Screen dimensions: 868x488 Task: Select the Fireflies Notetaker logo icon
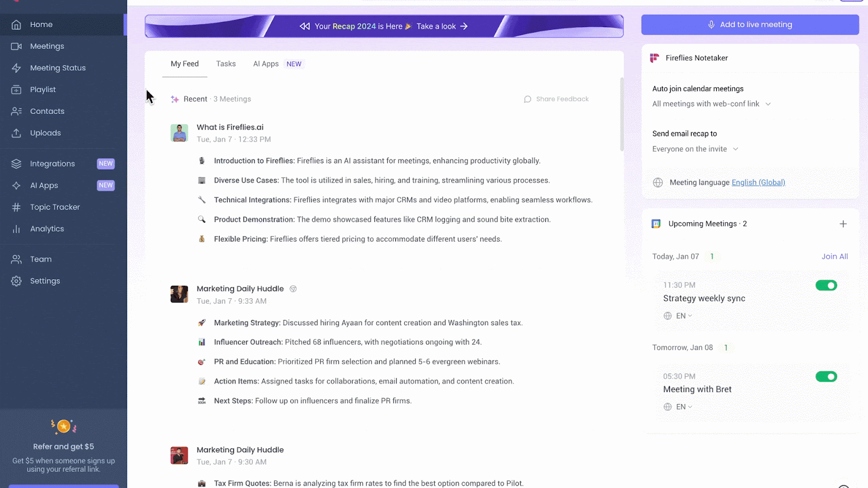pos(655,58)
